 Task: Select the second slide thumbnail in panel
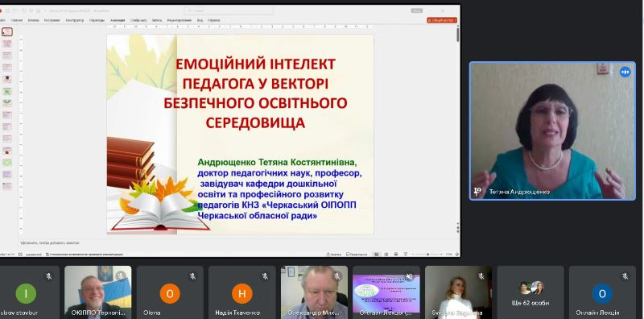pyautogui.click(x=7, y=43)
